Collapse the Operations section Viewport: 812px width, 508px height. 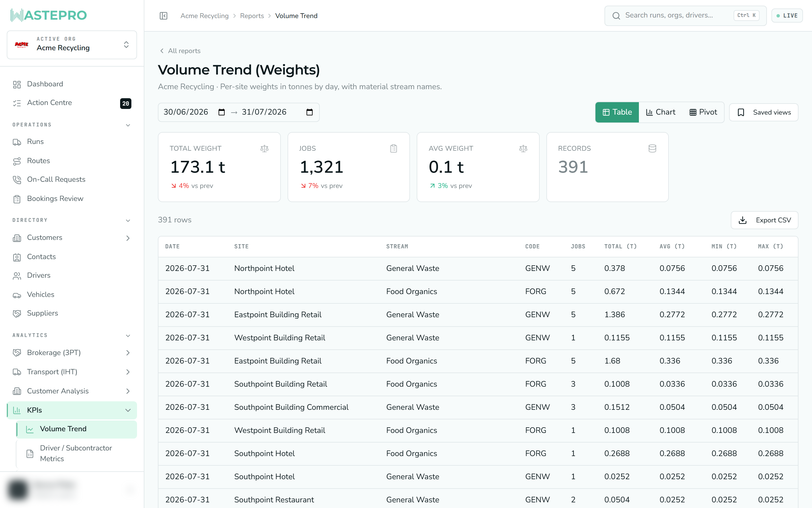[x=128, y=125]
